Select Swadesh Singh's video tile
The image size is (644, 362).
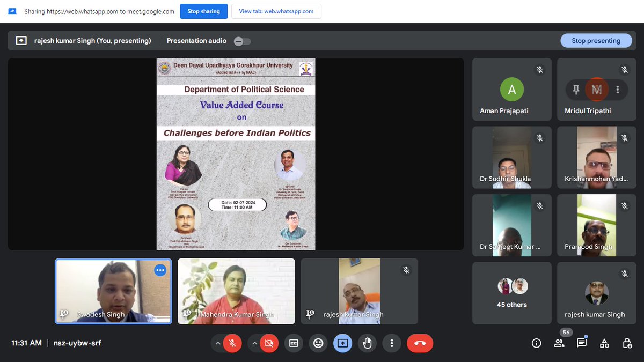coord(114,291)
